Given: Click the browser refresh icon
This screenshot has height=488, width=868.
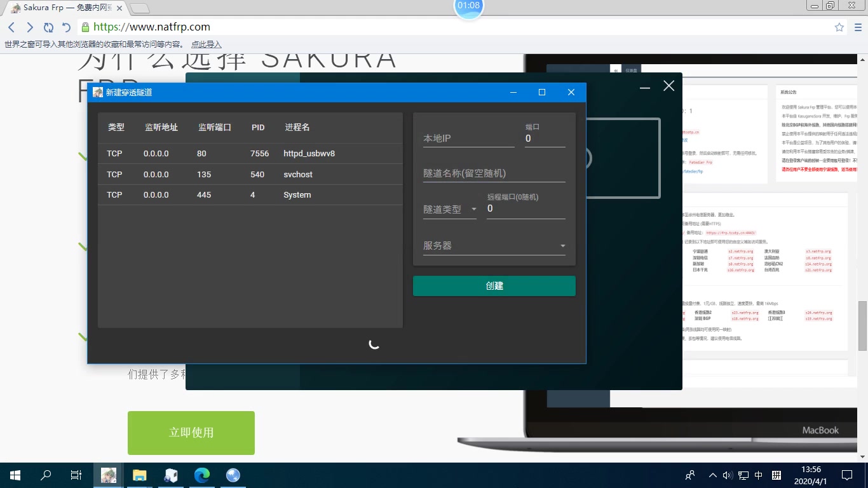Looking at the screenshot, I should coord(48,27).
